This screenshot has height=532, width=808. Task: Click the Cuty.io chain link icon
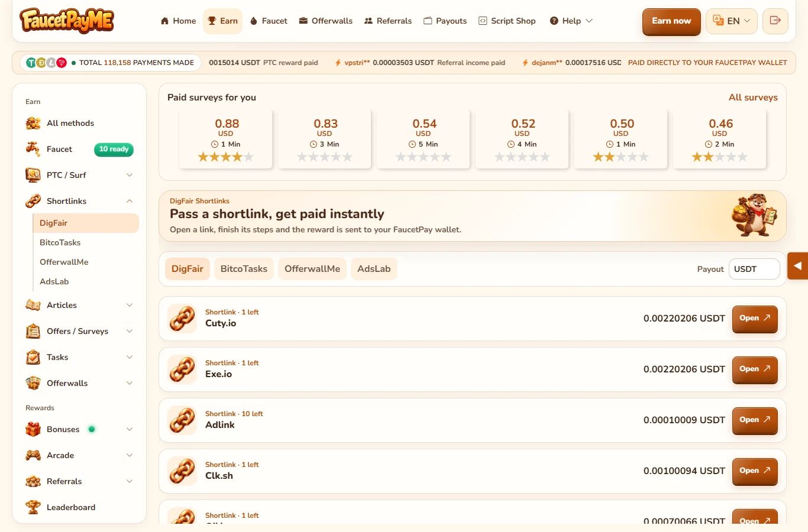pos(182,319)
